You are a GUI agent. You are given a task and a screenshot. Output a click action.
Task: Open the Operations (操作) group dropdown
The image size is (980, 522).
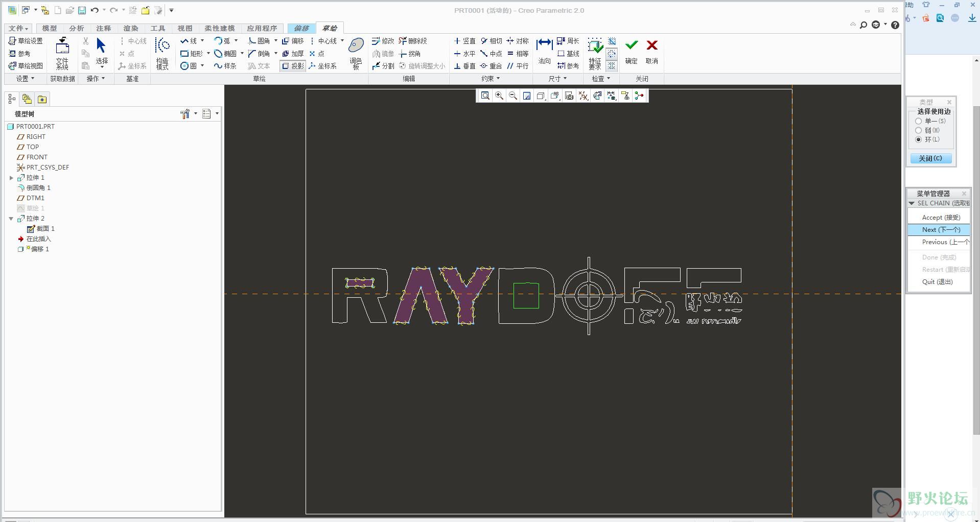[96, 79]
